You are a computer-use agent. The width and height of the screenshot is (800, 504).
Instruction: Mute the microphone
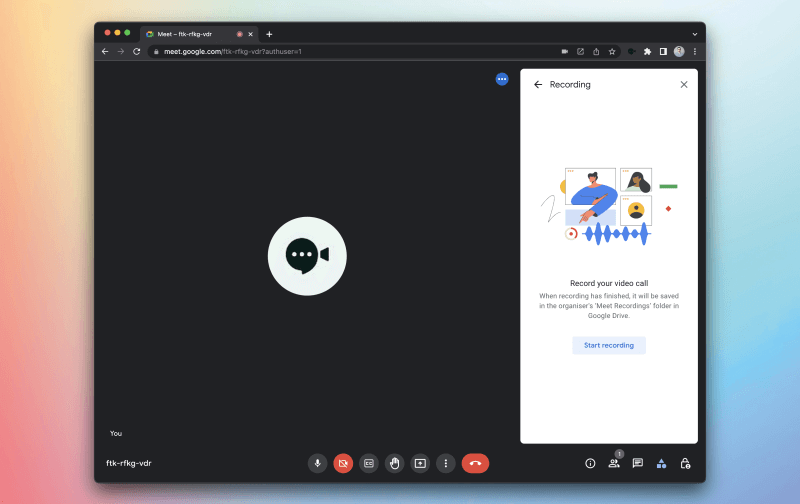pos(317,463)
